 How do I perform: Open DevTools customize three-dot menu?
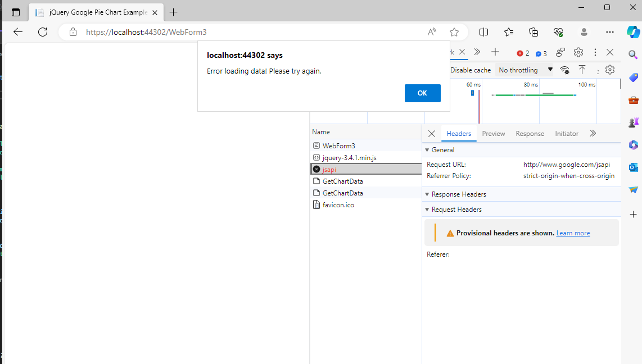(595, 52)
